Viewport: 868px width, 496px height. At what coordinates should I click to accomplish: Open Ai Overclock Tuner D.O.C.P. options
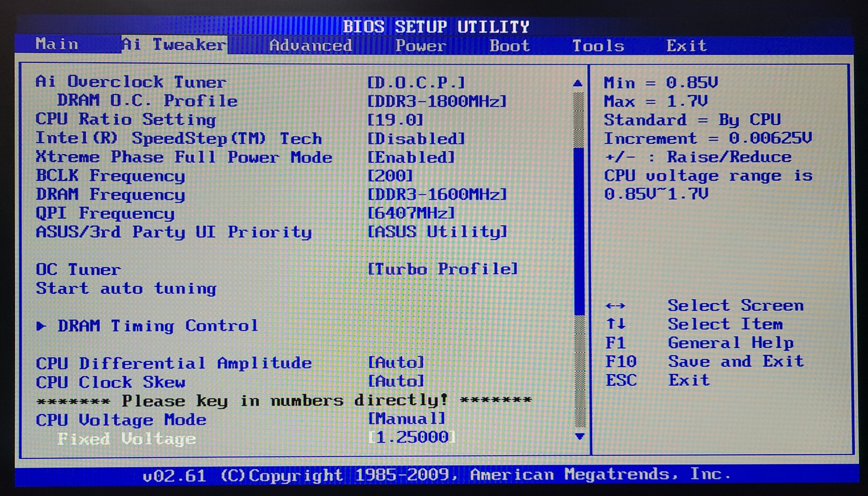coord(416,83)
